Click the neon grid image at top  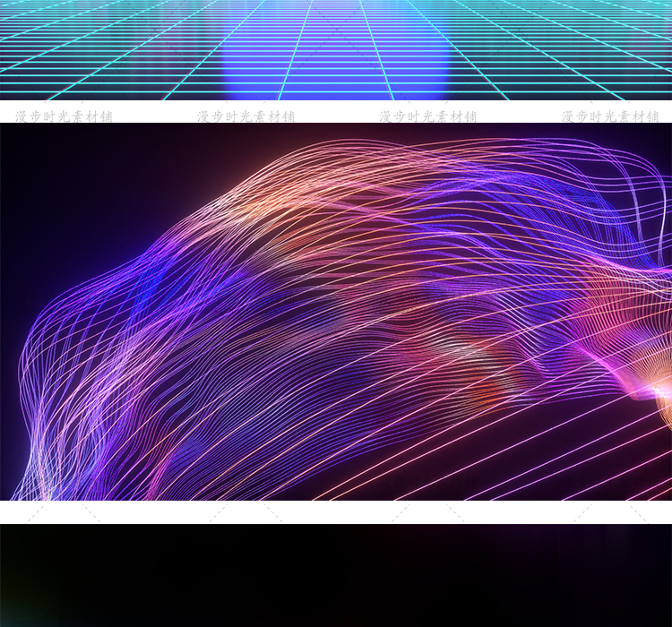point(336,49)
